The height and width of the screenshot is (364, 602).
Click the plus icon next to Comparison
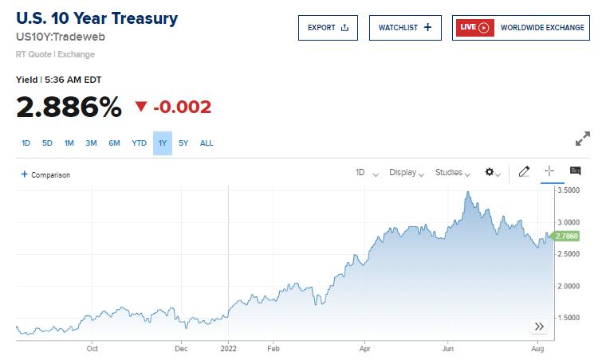[x=25, y=174]
